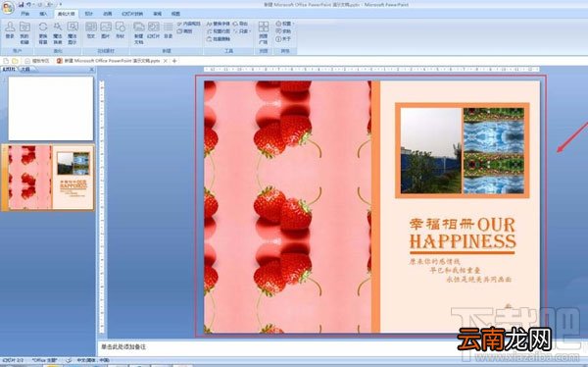Click the spell check status bar icon
The image size is (588, 367).
point(69,360)
